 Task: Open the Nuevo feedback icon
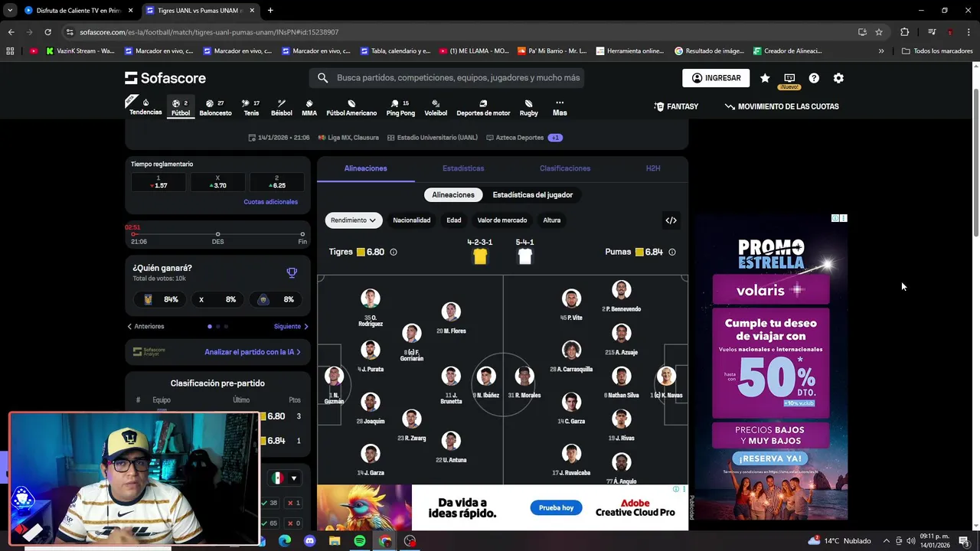pyautogui.click(x=789, y=80)
